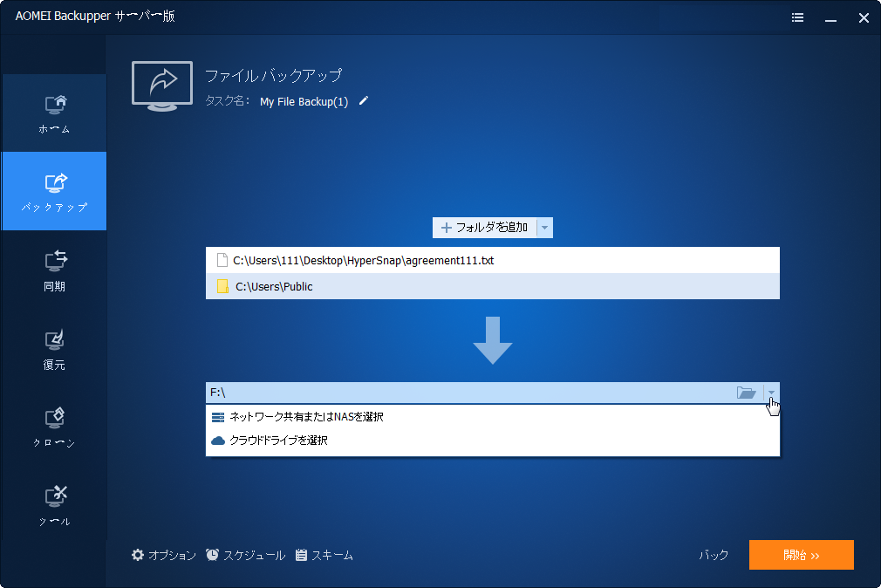Screen dimensions: 881x588
Task: Click the My File Backup(1) task name
Action: point(304,102)
